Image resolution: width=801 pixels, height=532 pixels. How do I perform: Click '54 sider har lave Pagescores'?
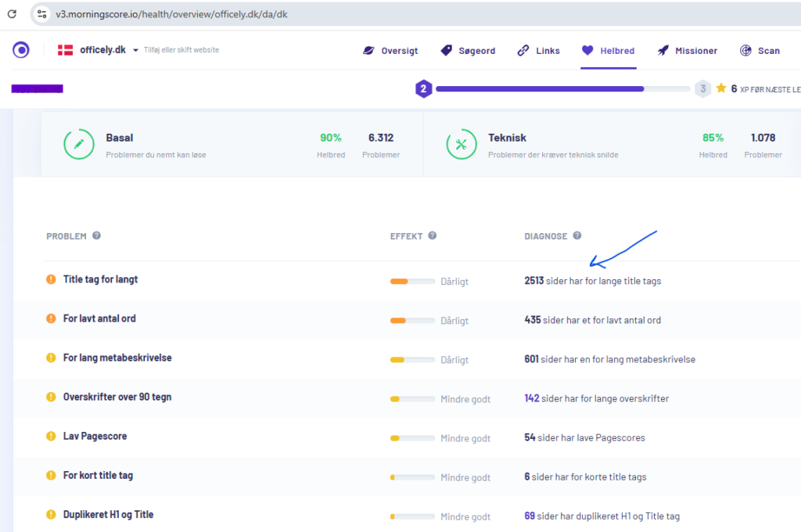click(585, 438)
